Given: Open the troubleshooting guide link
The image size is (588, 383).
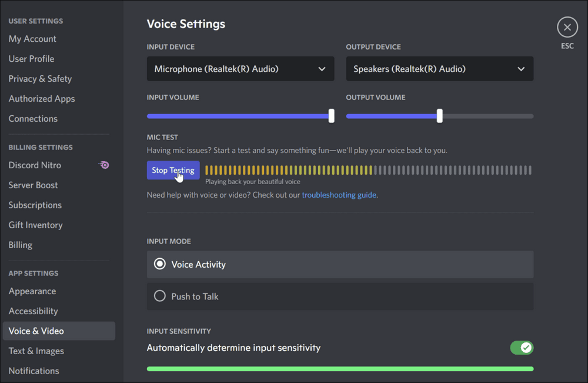Looking at the screenshot, I should (339, 195).
